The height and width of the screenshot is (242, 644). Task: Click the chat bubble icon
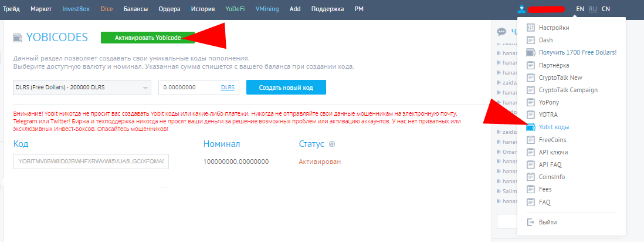(501, 32)
